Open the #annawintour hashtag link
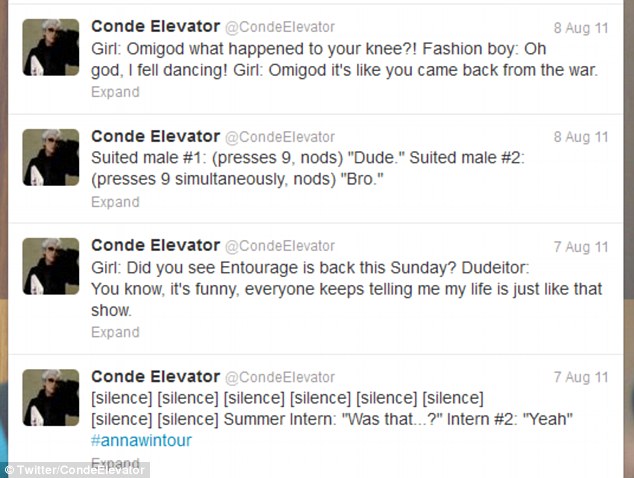The height and width of the screenshot is (478, 634). (x=141, y=440)
